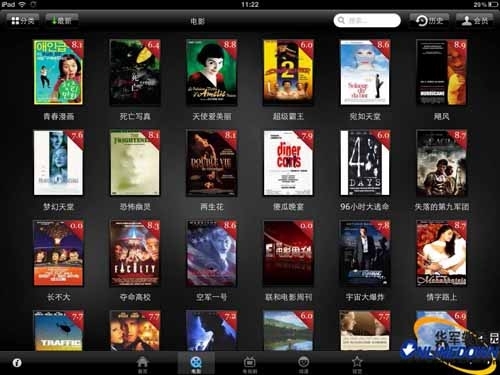Image resolution: width=500 pixels, height=375 pixels.
Task: Click the 失落的第九军团 title text
Action: pos(442,207)
